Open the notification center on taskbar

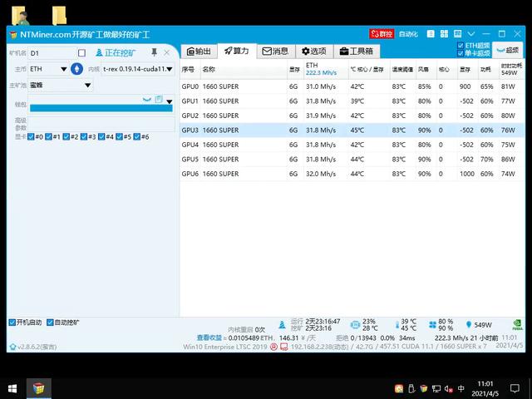pyautogui.click(x=515, y=388)
